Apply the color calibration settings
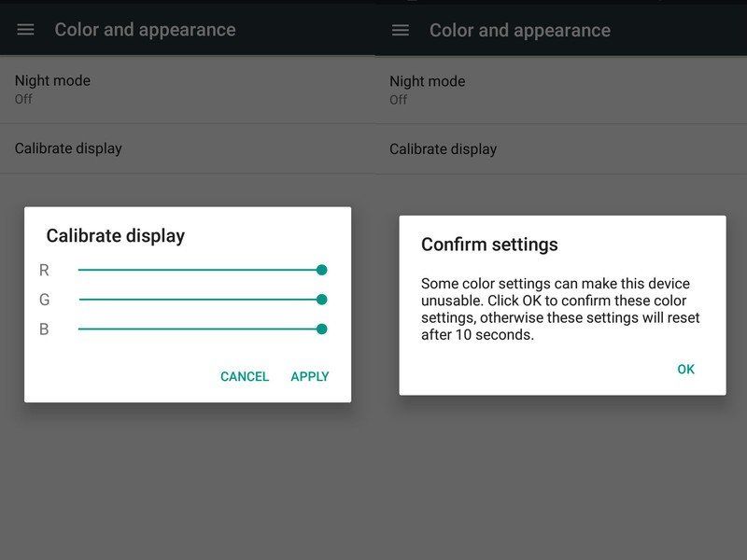 click(x=309, y=376)
